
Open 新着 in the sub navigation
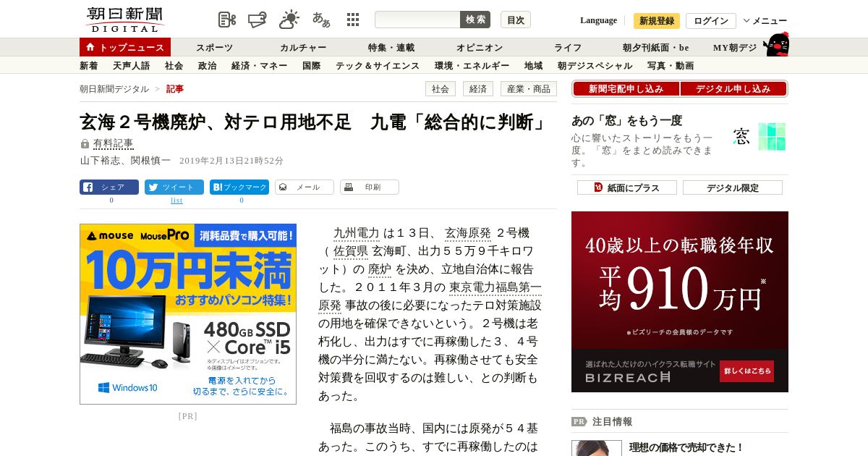pyautogui.click(x=89, y=66)
